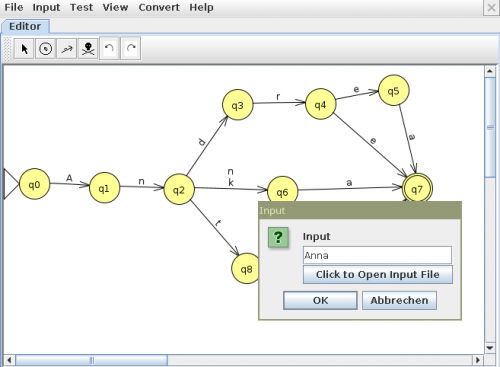Cancel the dialog with Abbrechen
500x367 pixels.
pyautogui.click(x=399, y=300)
